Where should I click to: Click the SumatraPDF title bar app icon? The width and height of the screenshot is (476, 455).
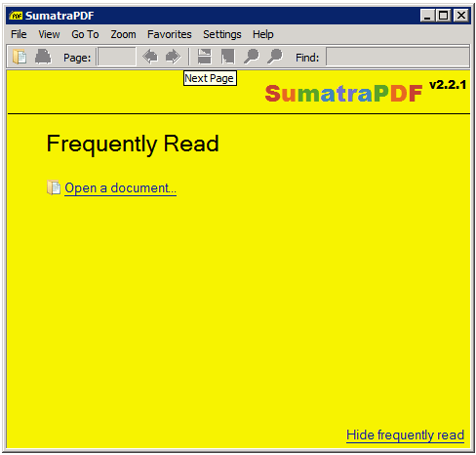point(16,16)
